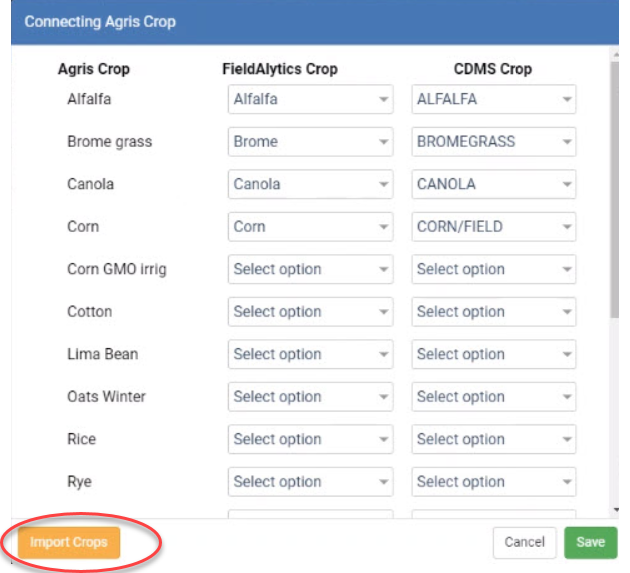Screen dimensions: 630x573
Task: Cancel the Connecting Agris Crop dialog
Action: point(524,542)
